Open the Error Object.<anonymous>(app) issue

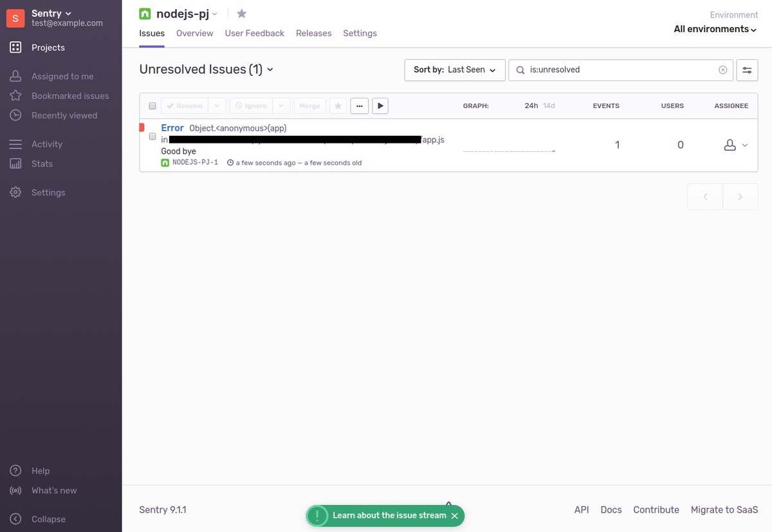click(224, 128)
